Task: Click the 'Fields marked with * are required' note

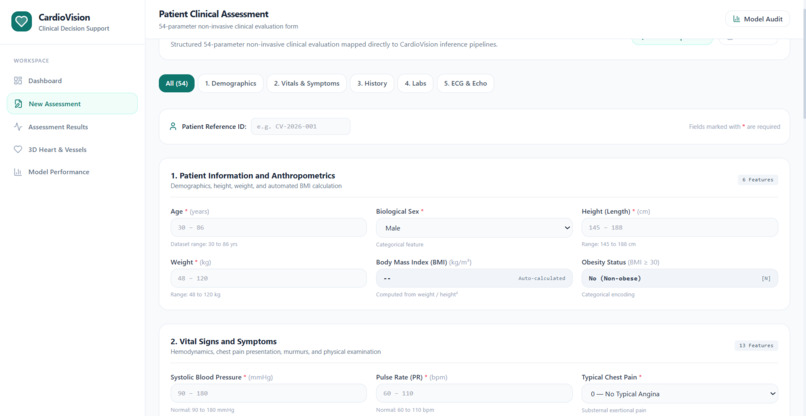Action: [735, 126]
